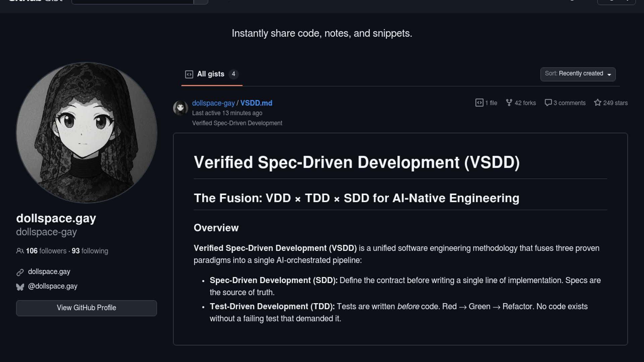Viewport: 644px width, 362px height.
Task: Open the VSDD.md gist link
Action: coord(256,103)
